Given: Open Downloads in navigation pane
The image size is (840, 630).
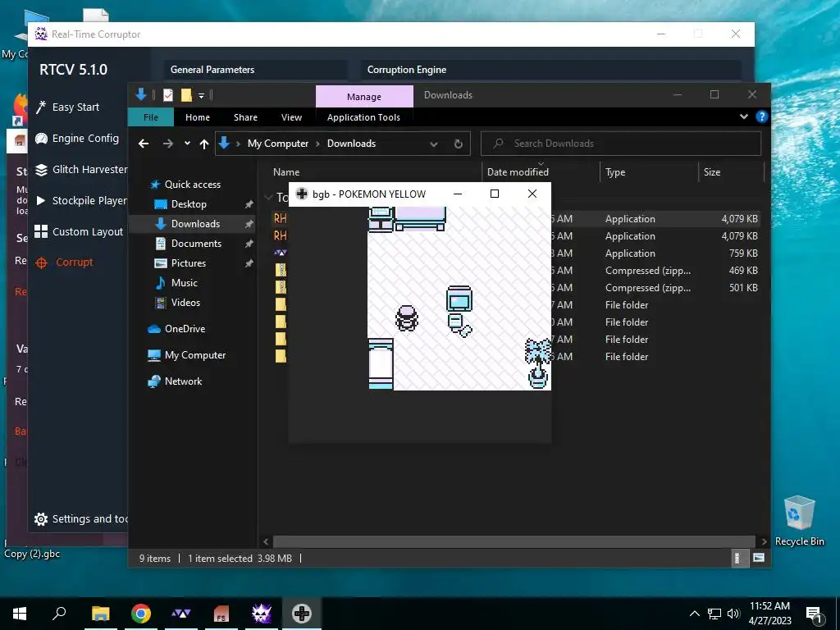Looking at the screenshot, I should 195,224.
